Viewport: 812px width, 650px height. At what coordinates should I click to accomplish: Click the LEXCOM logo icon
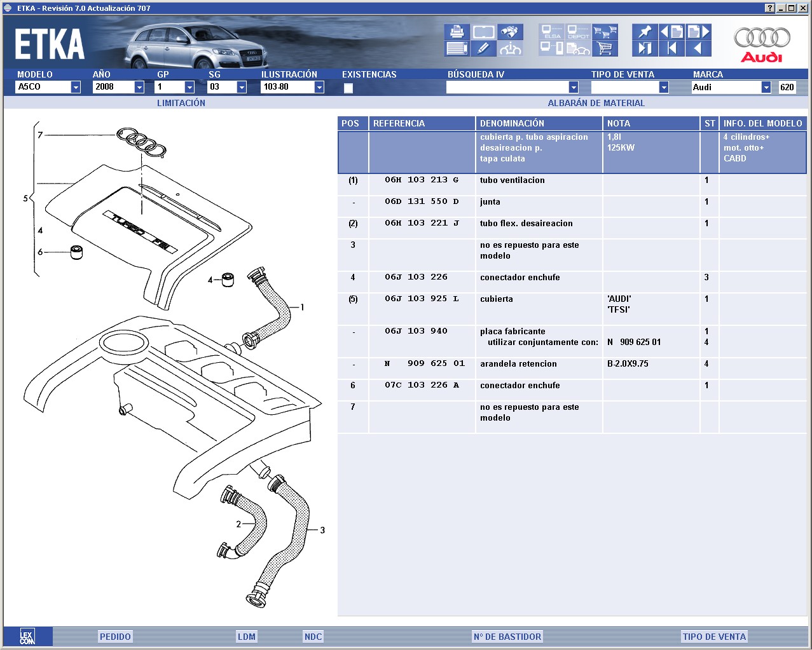tap(27, 637)
